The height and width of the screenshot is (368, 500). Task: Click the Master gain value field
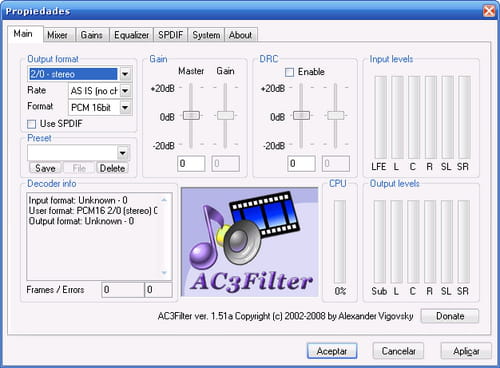click(x=191, y=164)
